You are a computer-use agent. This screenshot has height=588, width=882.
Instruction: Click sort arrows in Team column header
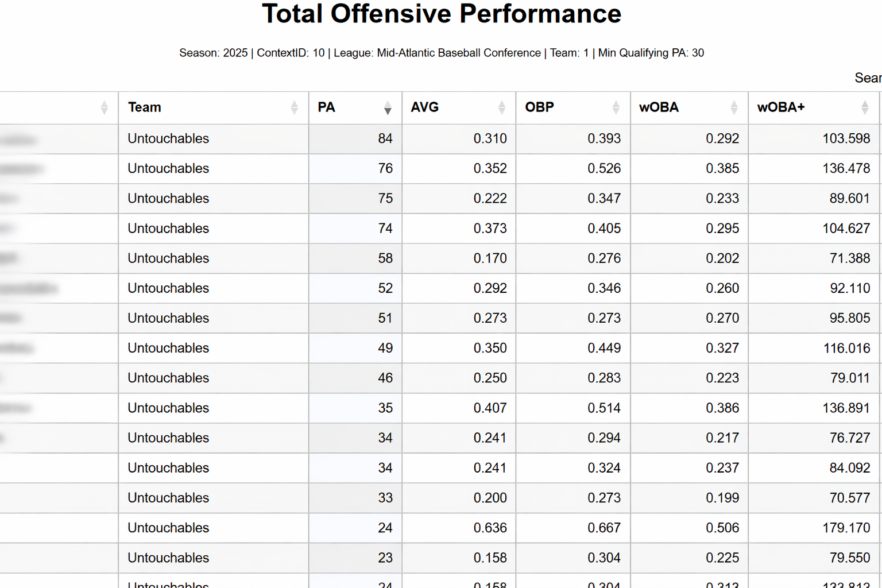pyautogui.click(x=294, y=107)
